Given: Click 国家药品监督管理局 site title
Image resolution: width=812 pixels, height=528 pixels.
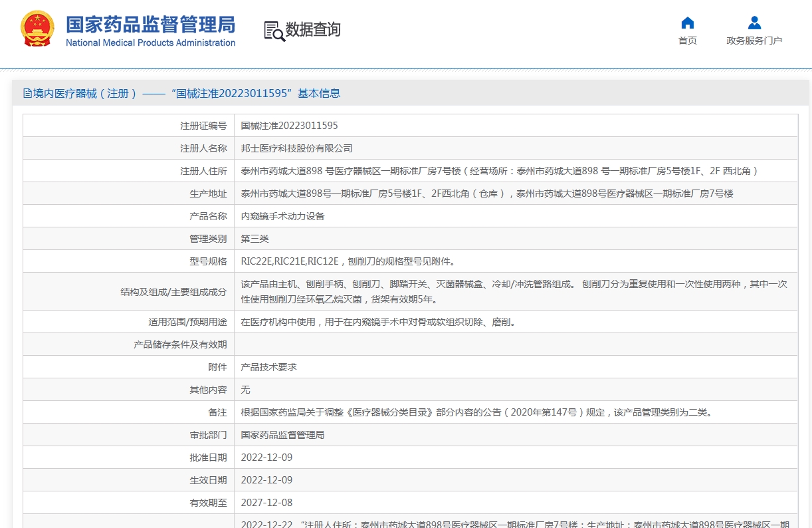Looking at the screenshot, I should pos(150,25).
